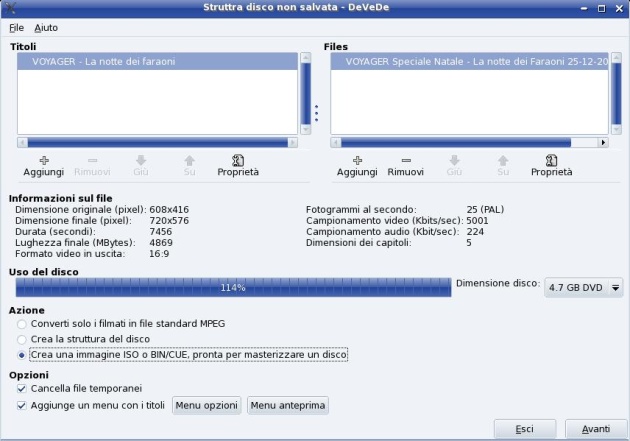Click the disk usage bar showing 114%
This screenshot has width=630, height=441.
coord(232,288)
